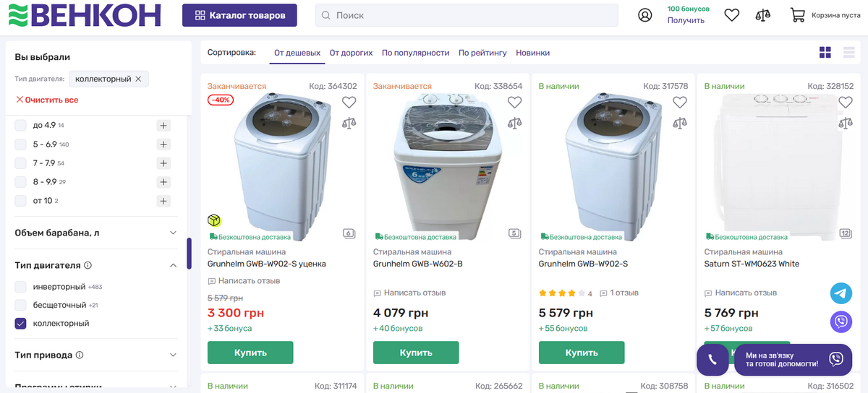The width and height of the screenshot is (868, 393).
Task: Switch to list view layout icon
Action: (x=849, y=52)
